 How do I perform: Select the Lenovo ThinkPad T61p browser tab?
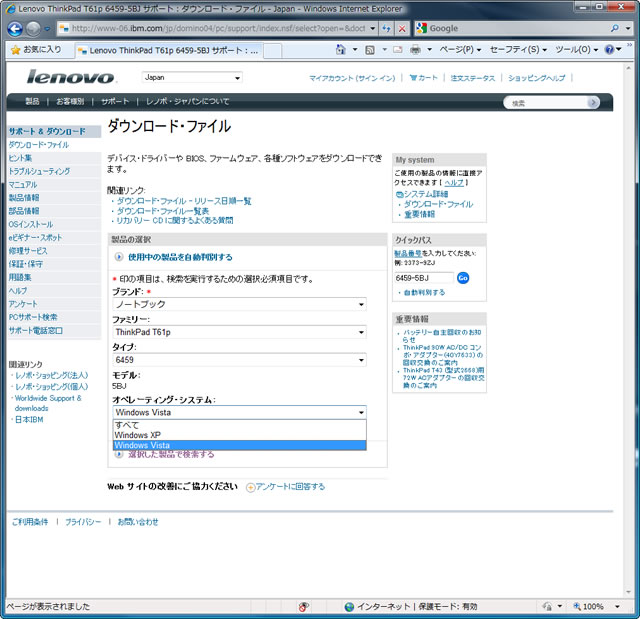(169, 51)
